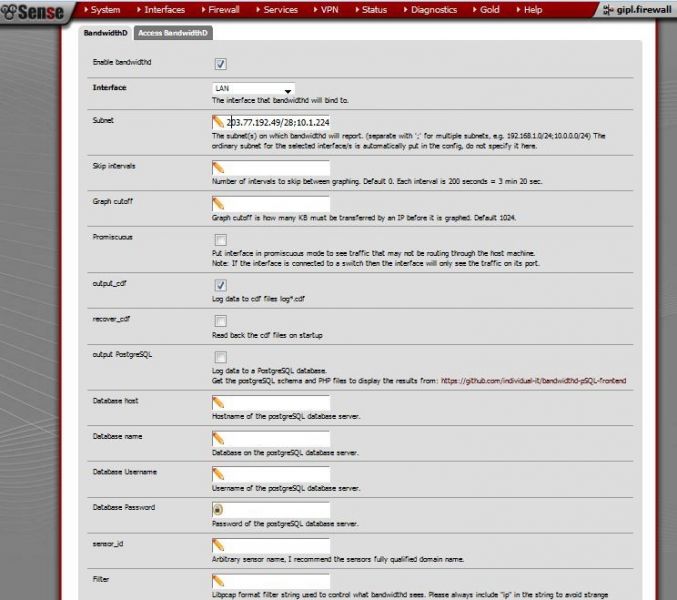Viewport: 677px width, 600px height.
Task: Switch to the Access BandwidthD tab
Action: coord(173,33)
